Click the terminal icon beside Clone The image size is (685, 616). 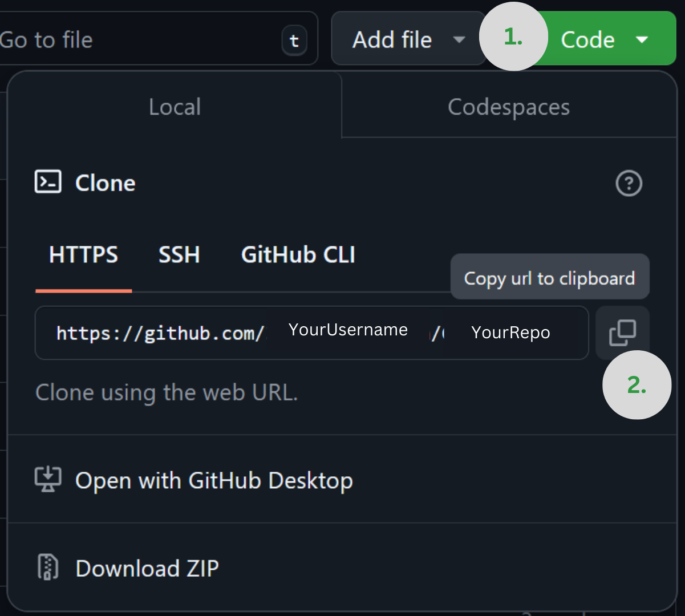[48, 182]
